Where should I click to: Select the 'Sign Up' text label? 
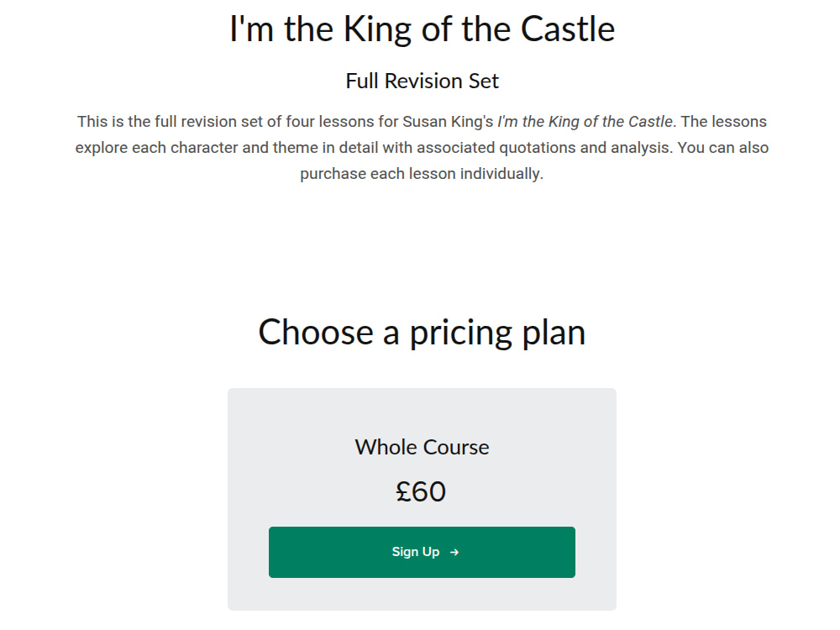[416, 552]
